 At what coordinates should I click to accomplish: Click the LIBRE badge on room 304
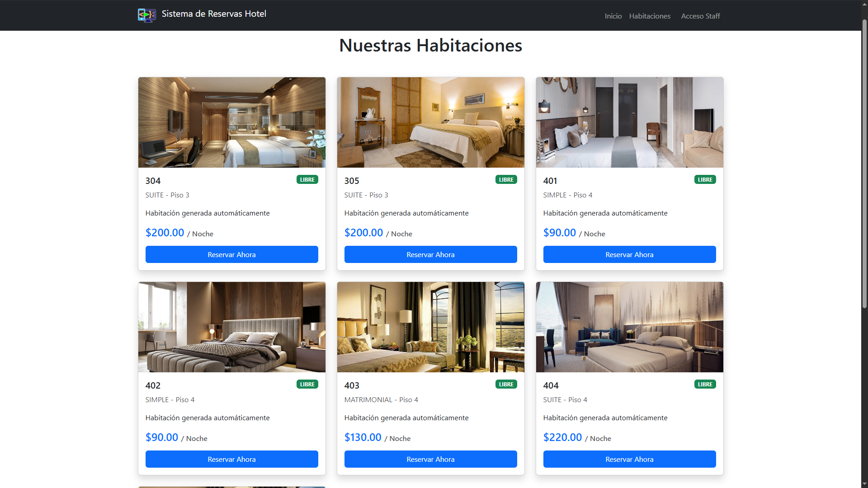307,179
